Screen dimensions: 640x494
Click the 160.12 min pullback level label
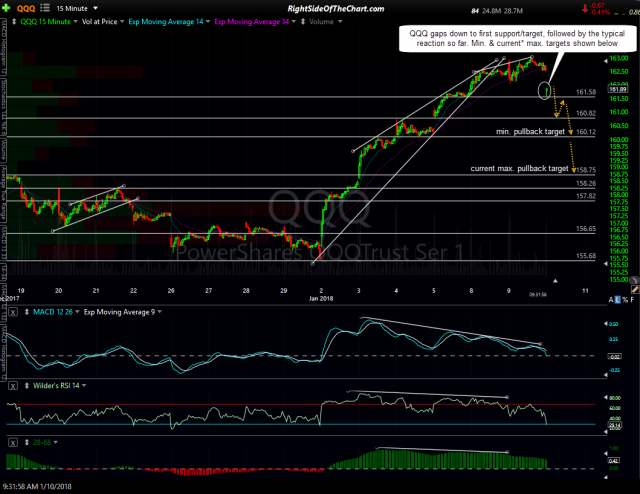tap(586, 132)
